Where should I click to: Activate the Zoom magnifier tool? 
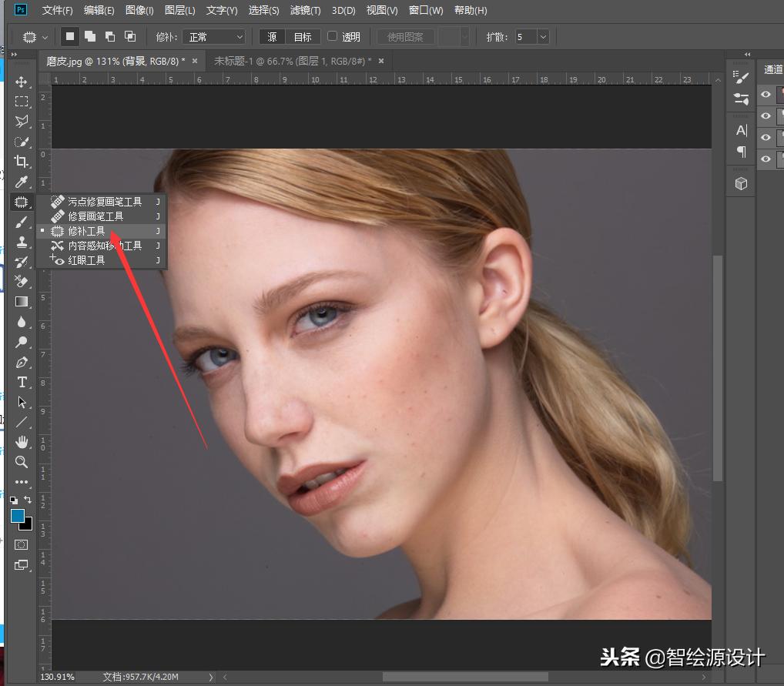22,462
